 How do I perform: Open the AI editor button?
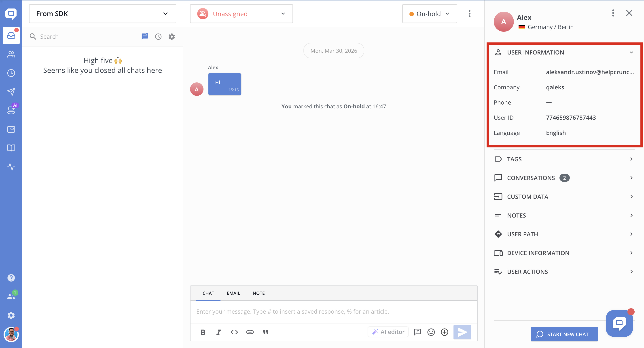tap(388, 332)
